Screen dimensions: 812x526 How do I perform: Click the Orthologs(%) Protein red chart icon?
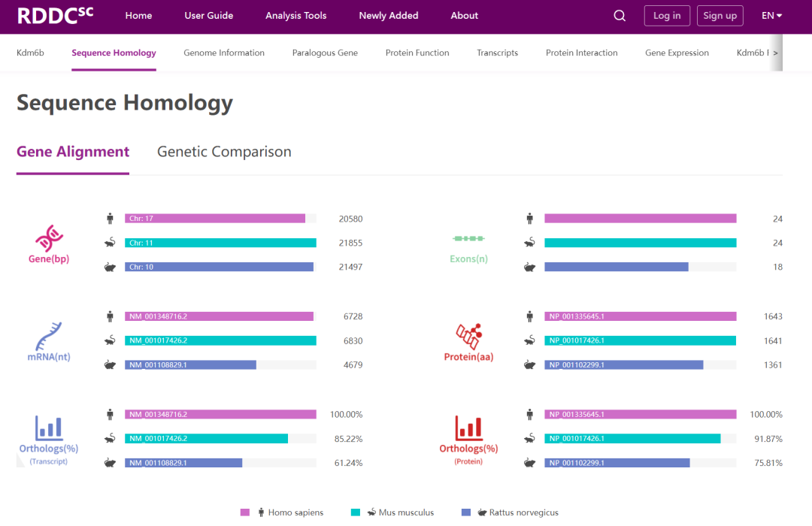pyautogui.click(x=468, y=428)
